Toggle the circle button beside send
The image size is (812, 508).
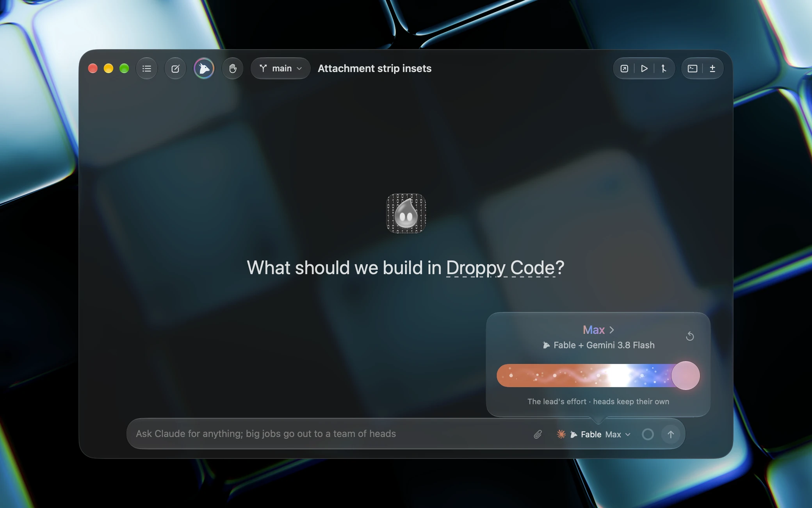click(648, 434)
